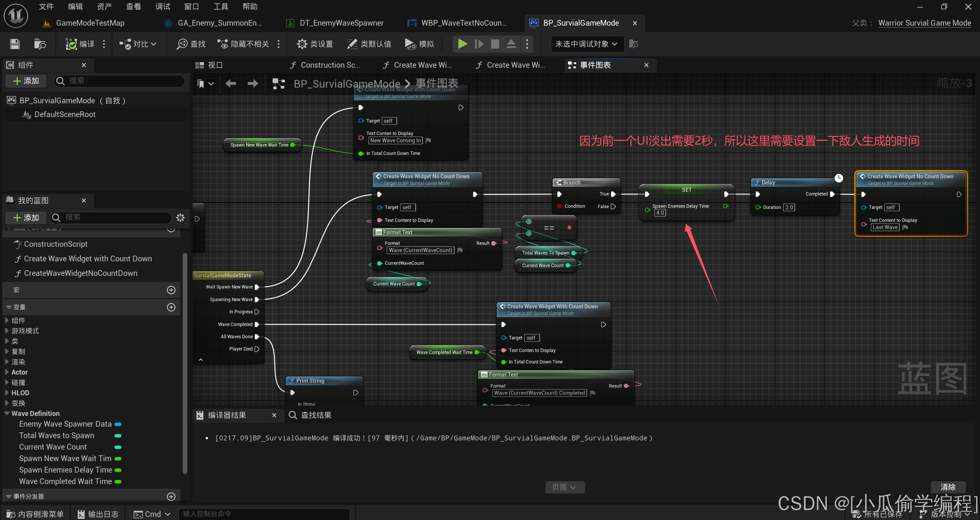Open Warrior Survial Game Mode parent link
The width and height of the screenshot is (980, 520).
[x=924, y=23]
